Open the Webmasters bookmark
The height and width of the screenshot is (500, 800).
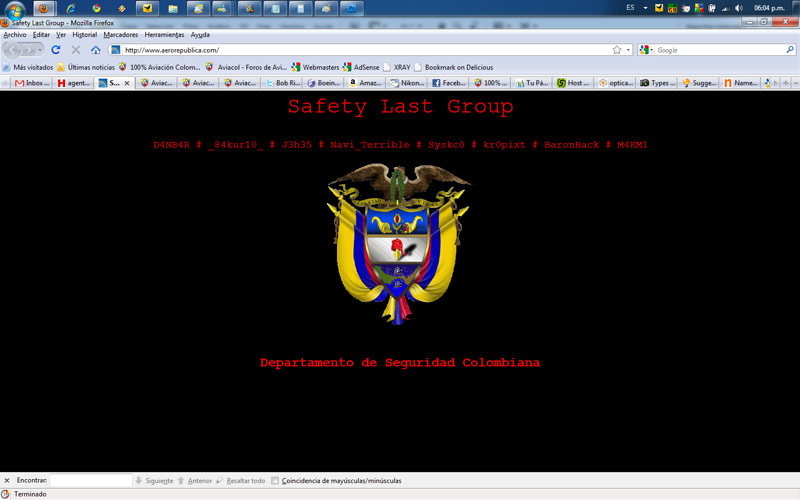[315, 67]
